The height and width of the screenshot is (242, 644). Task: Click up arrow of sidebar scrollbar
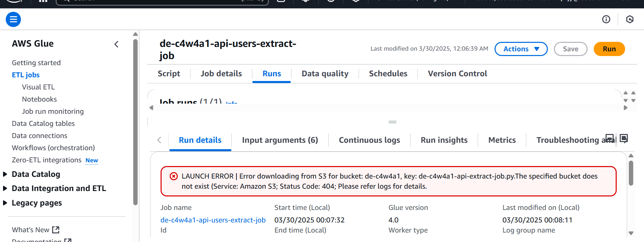(135, 34)
